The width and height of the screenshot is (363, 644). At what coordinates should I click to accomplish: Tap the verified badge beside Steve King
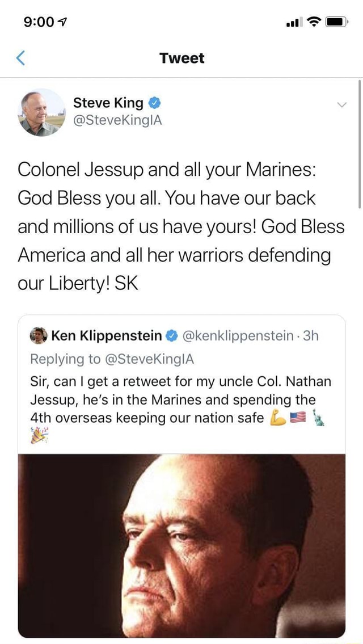pos(154,103)
